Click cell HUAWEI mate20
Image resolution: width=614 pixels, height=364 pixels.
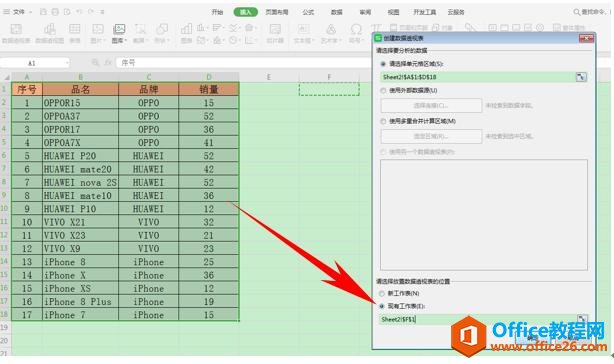tap(80, 169)
